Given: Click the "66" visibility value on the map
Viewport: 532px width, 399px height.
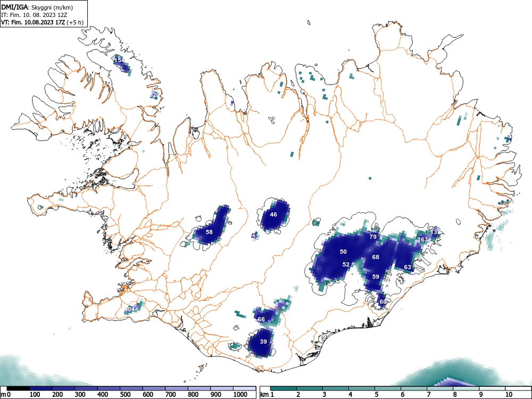Looking at the screenshot, I should point(261,320).
